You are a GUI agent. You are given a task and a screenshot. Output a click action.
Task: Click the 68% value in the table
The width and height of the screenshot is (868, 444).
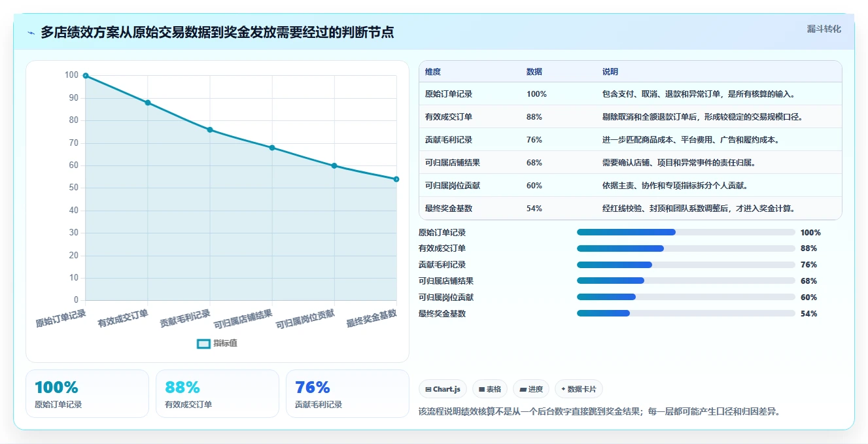pos(534,163)
